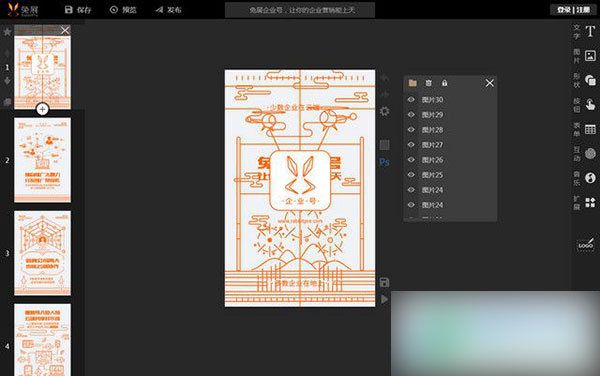This screenshot has width=600, height=376.
Task: Open the 扩展 extensions tool icon
Action: pos(590,202)
